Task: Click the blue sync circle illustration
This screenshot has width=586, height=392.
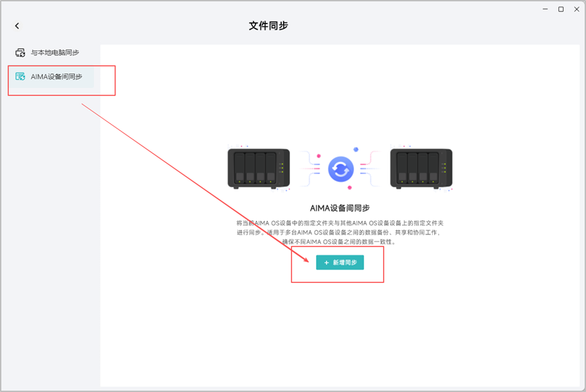Action: click(x=341, y=169)
